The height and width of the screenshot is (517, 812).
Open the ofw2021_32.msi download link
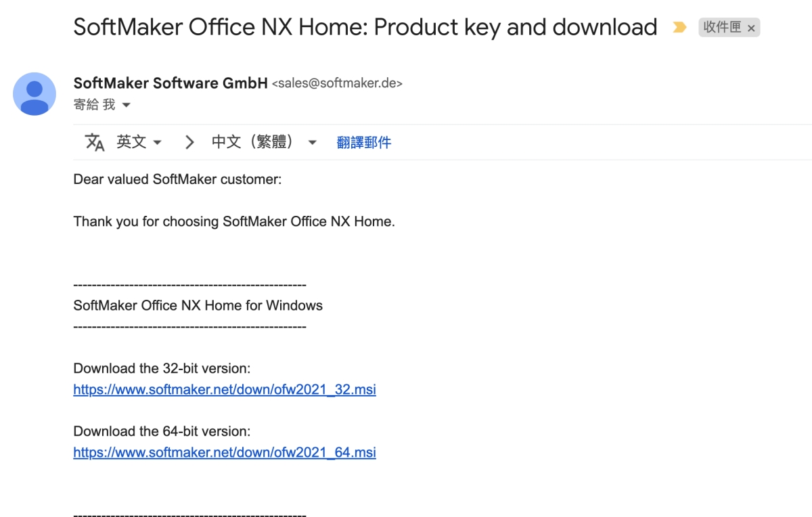[225, 390]
